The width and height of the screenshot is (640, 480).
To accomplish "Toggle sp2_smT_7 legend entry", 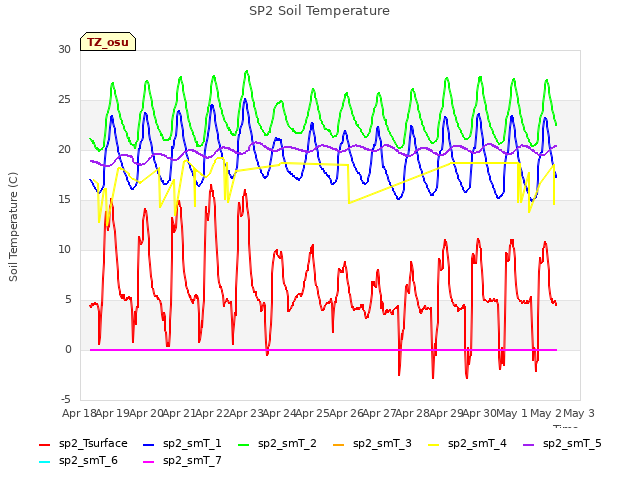I will click(x=182, y=461).
